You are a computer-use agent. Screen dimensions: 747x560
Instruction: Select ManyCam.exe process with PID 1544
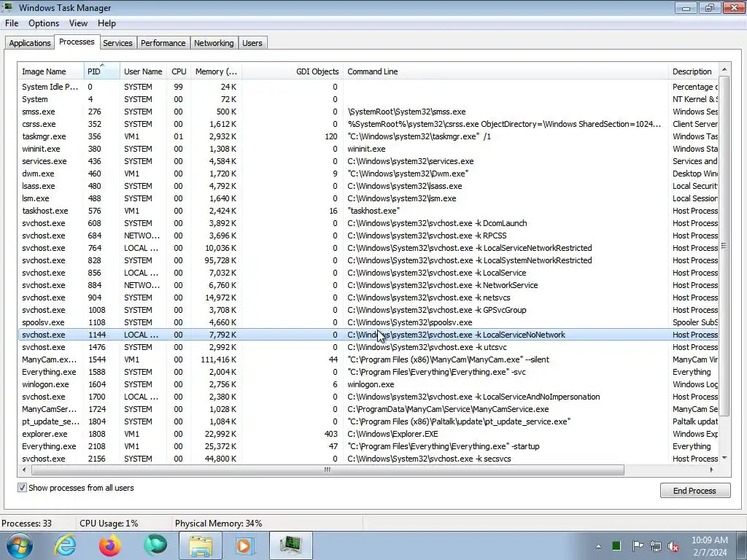(368, 359)
